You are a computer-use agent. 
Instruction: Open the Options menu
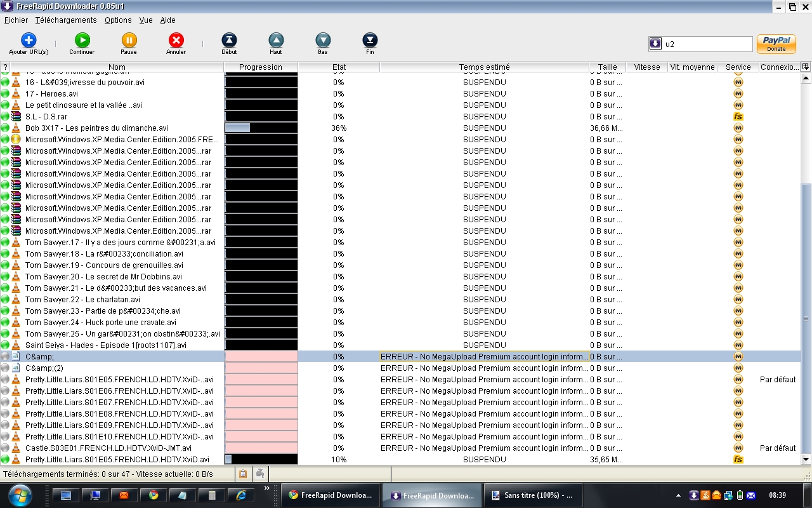[118, 20]
